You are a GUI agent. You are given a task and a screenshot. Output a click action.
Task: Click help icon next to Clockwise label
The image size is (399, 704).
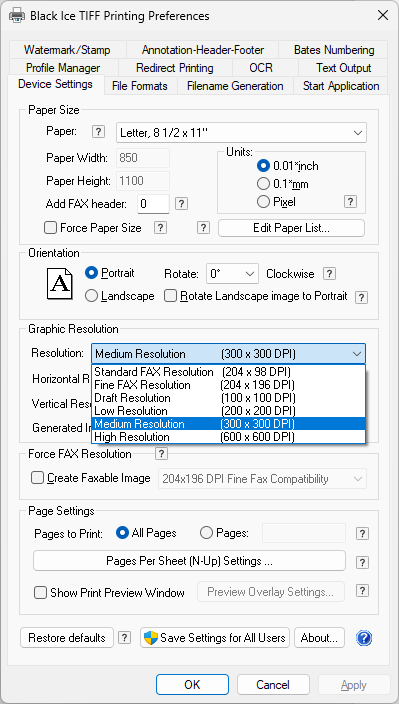(x=330, y=273)
